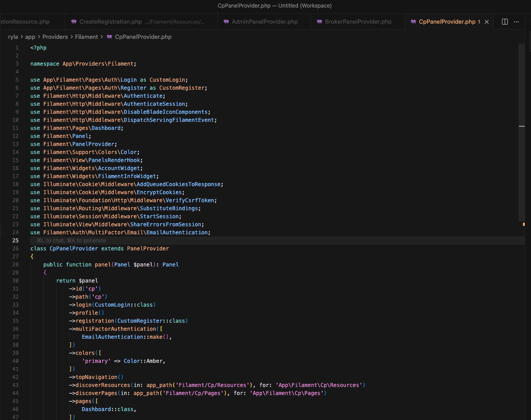531x420 pixels.
Task: Click the split editor icon
Action: pyautogui.click(x=505, y=22)
